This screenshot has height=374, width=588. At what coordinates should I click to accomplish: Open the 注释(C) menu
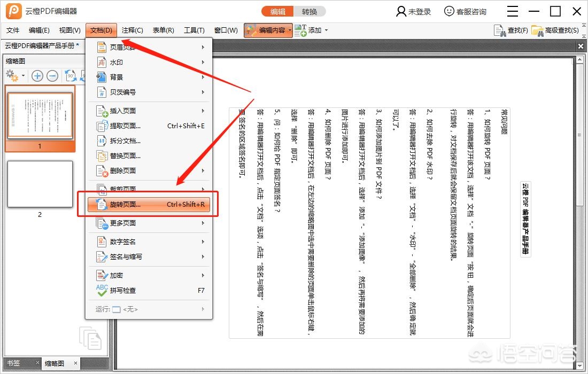131,30
